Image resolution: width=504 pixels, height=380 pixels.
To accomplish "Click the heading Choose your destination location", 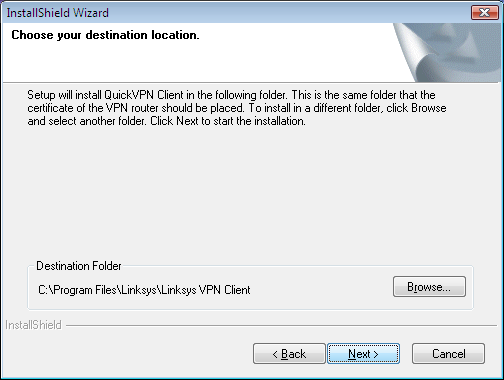I will 105,35.
